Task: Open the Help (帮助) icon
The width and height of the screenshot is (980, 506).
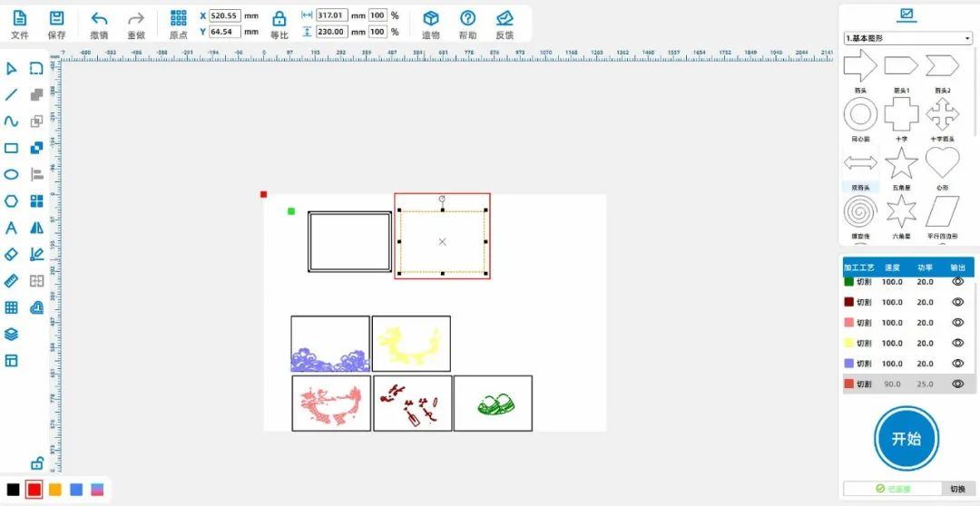Action: [x=467, y=19]
